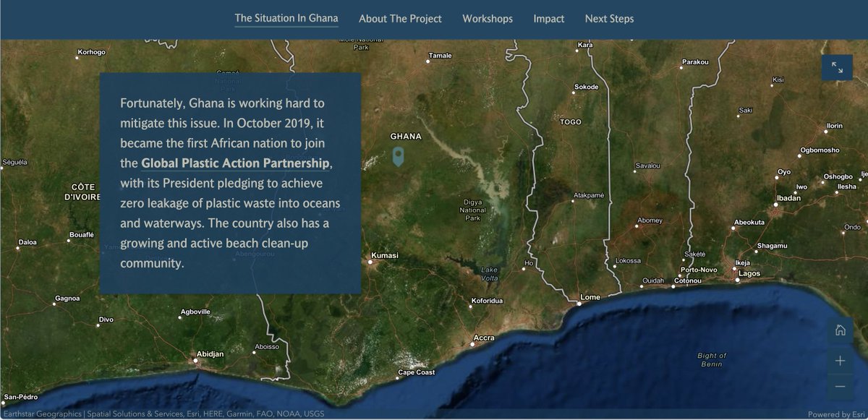
Task: Zoom in on the map
Action: (840, 360)
